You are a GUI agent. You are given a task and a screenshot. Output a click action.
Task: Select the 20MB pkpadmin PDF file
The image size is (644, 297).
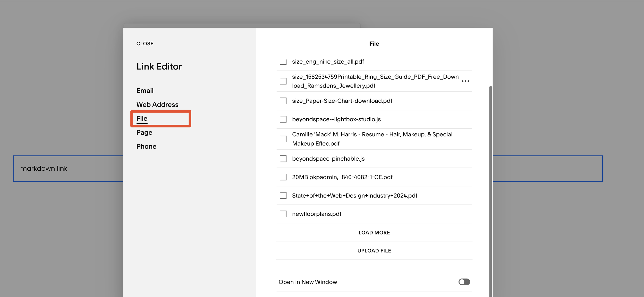coord(283,177)
